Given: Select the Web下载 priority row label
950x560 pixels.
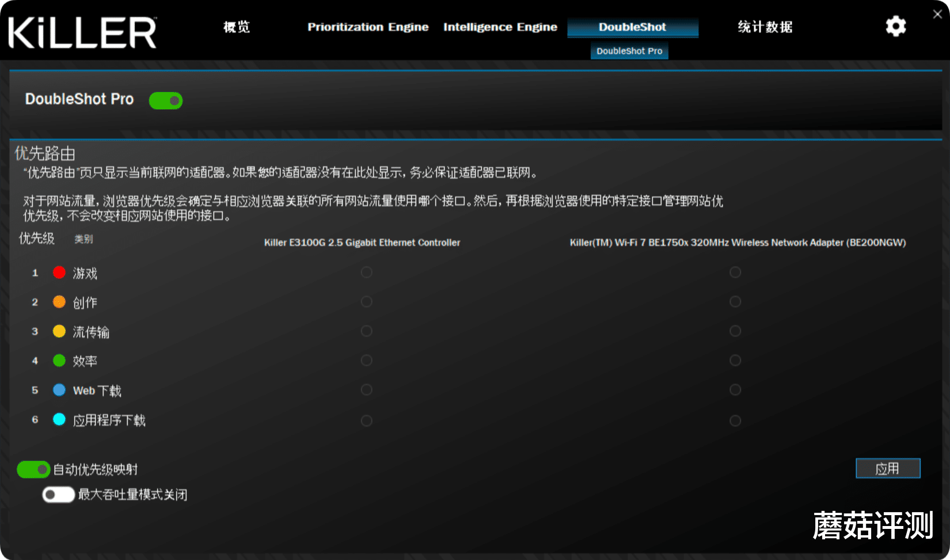Looking at the screenshot, I should coord(97,391).
